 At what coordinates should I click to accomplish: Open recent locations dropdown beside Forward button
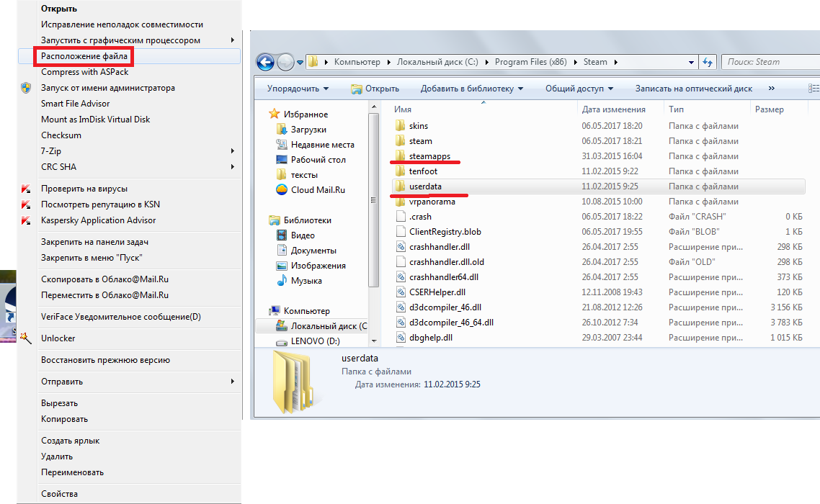pos(300,62)
